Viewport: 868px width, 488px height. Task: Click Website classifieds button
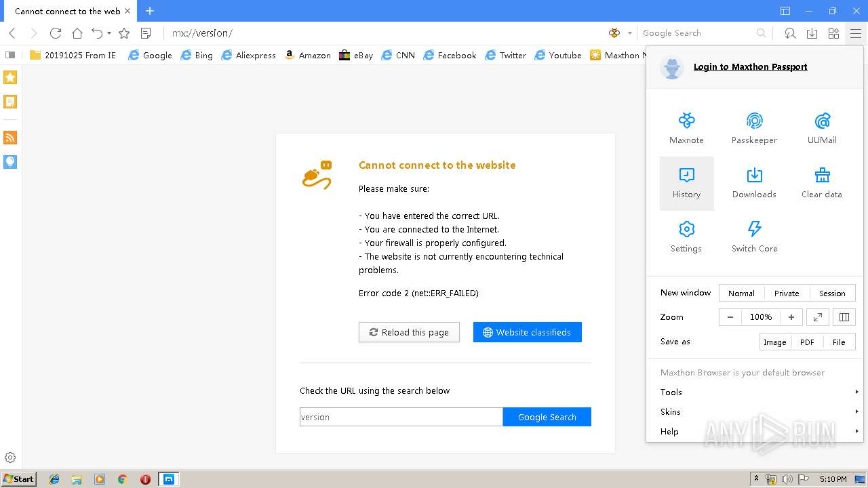tap(528, 332)
